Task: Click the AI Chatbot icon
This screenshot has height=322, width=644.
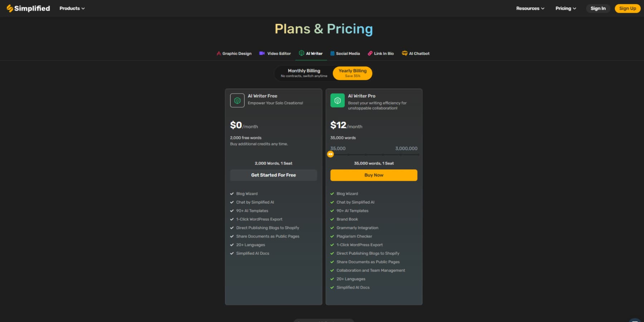Action: click(x=405, y=53)
